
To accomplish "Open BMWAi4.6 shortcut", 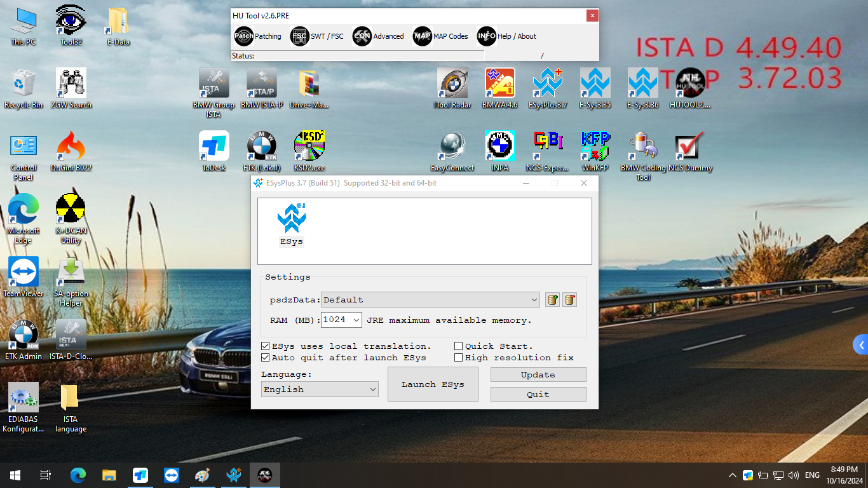I will click(x=500, y=89).
